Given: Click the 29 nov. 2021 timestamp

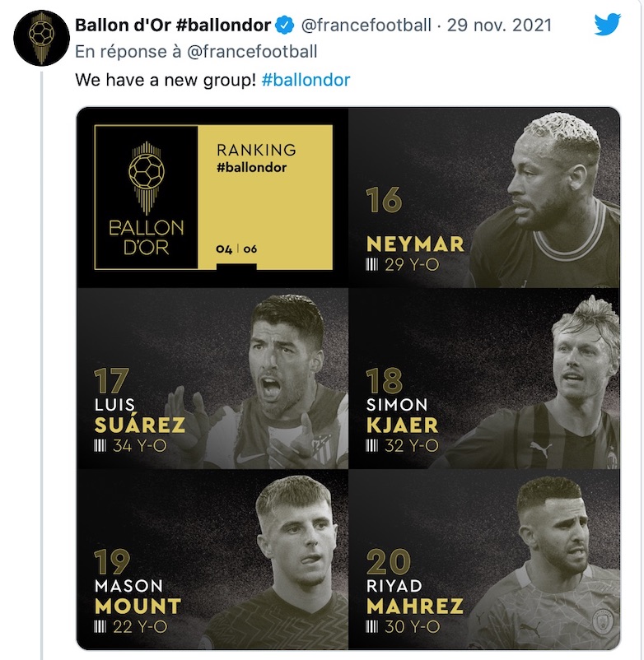Looking at the screenshot, I should (x=499, y=26).
